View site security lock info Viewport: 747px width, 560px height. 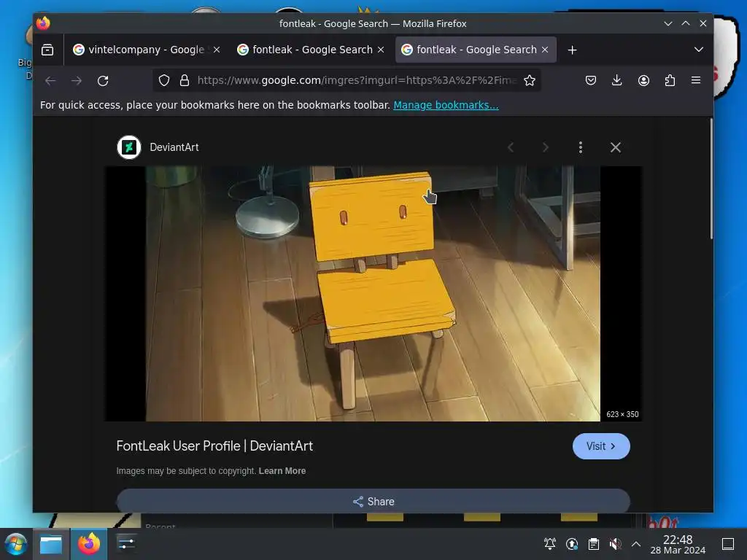point(185,80)
